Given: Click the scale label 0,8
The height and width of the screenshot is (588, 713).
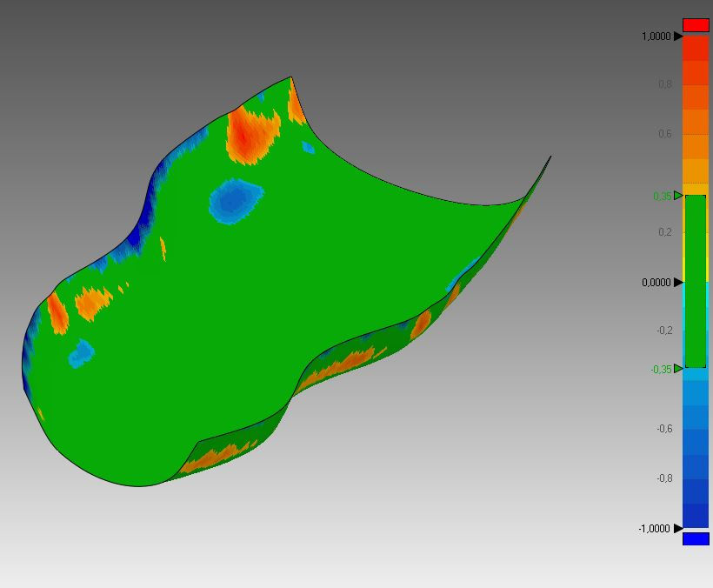Looking at the screenshot, I should pos(665,84).
